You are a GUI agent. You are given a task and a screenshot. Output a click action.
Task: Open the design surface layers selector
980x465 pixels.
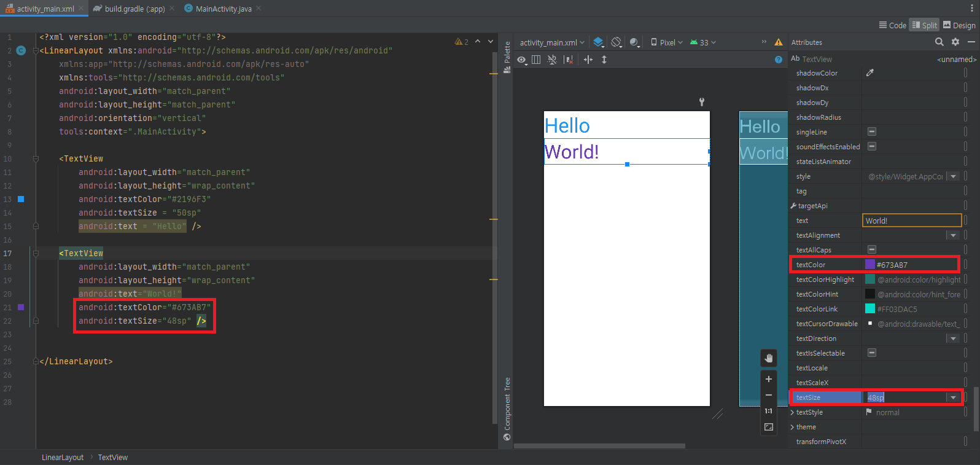(599, 42)
